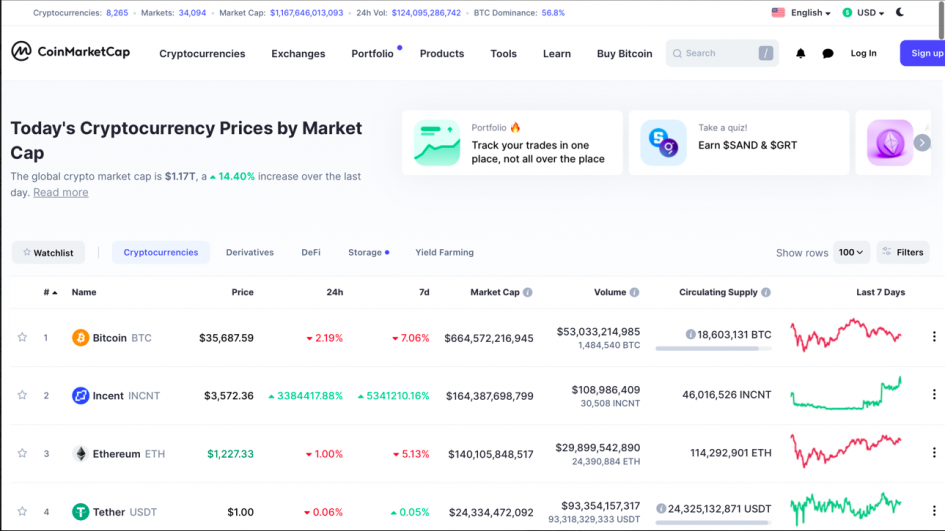Viewport: 945px width, 531px height.
Task: Click the slash shortcut icon in search
Action: (765, 53)
